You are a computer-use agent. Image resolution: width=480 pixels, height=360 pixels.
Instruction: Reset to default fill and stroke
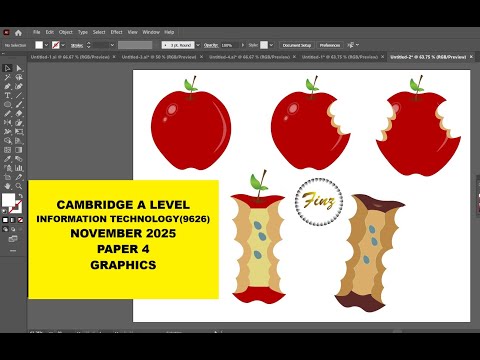pyautogui.click(x=4, y=211)
